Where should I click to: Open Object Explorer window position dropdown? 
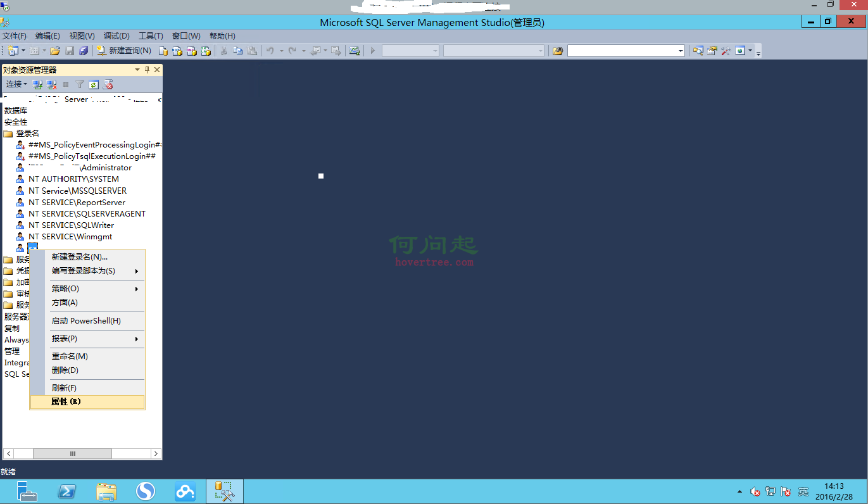click(137, 70)
